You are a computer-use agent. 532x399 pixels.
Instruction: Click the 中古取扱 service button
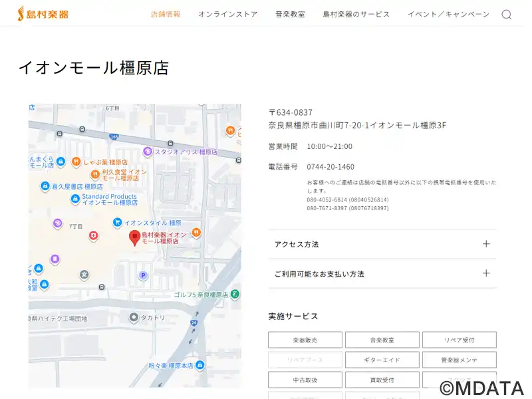(x=305, y=380)
